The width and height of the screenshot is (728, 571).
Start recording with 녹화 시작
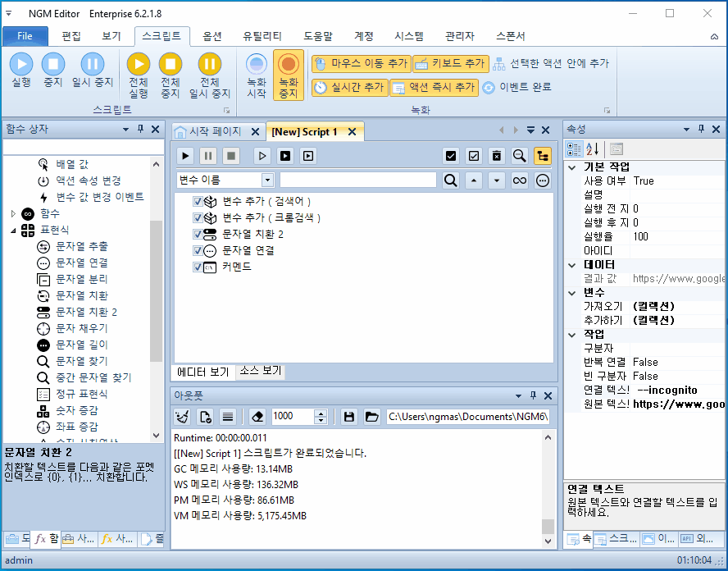coord(257,75)
